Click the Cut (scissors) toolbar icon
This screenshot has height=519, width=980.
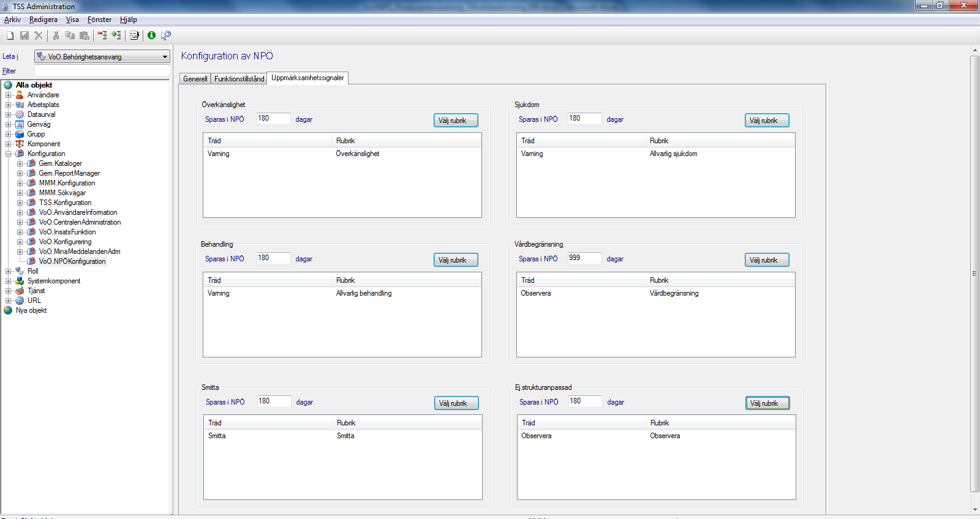coord(56,35)
